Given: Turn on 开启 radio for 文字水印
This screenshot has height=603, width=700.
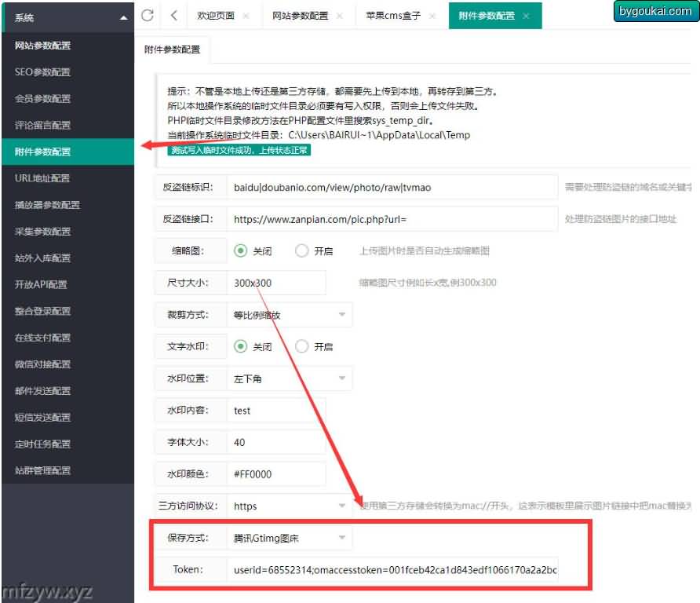Looking at the screenshot, I should [x=302, y=346].
